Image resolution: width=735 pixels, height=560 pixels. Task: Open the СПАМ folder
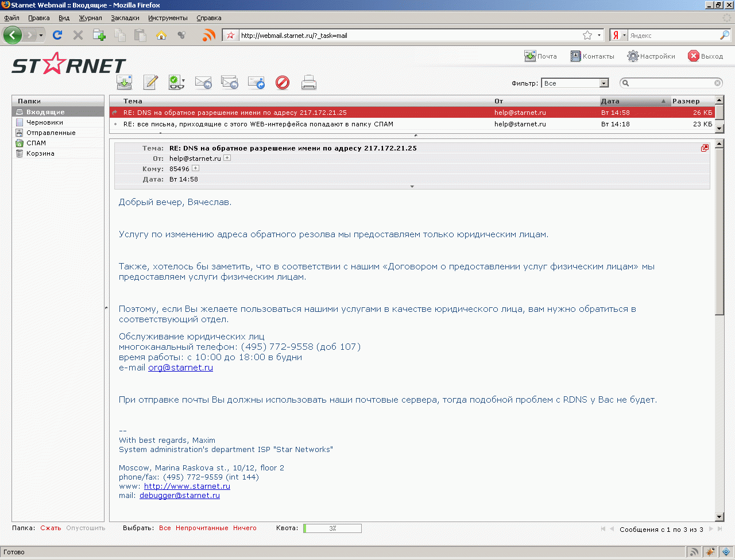[58, 143]
